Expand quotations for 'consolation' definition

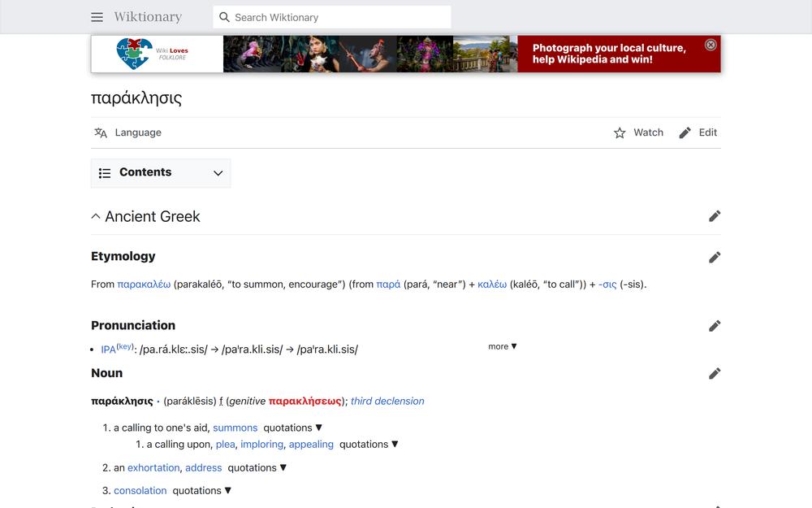(202, 490)
